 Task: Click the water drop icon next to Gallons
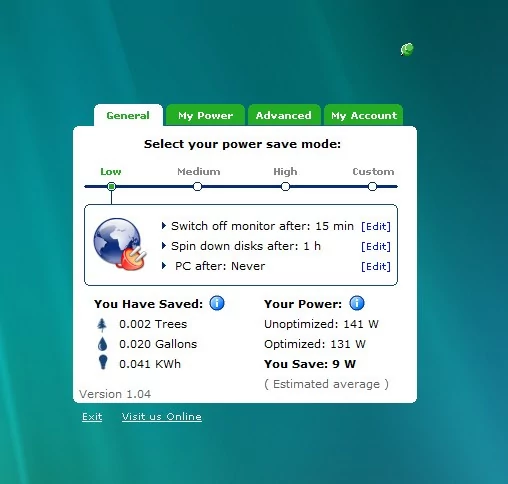(x=103, y=344)
